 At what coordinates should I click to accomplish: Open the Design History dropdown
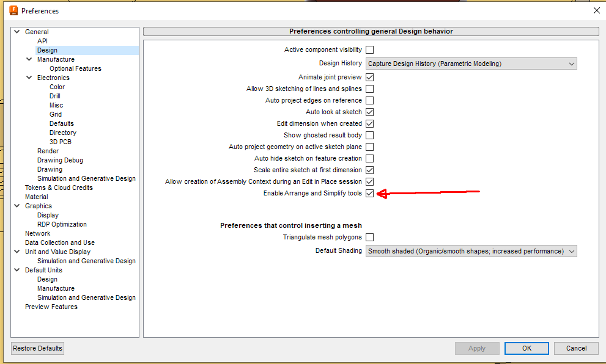pyautogui.click(x=471, y=64)
